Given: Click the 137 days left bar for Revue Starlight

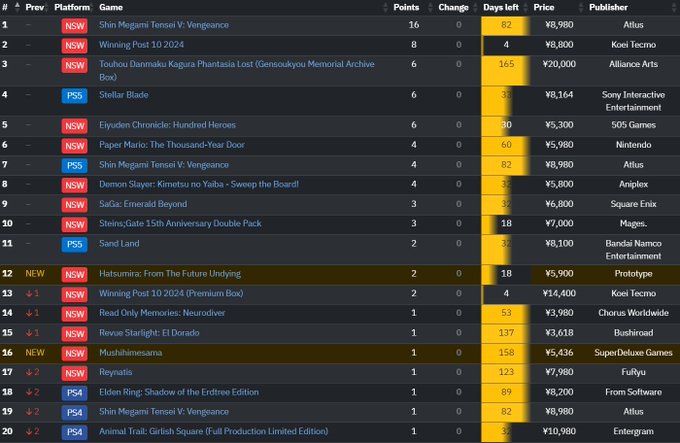Looking at the screenshot, I should pyautogui.click(x=506, y=332).
